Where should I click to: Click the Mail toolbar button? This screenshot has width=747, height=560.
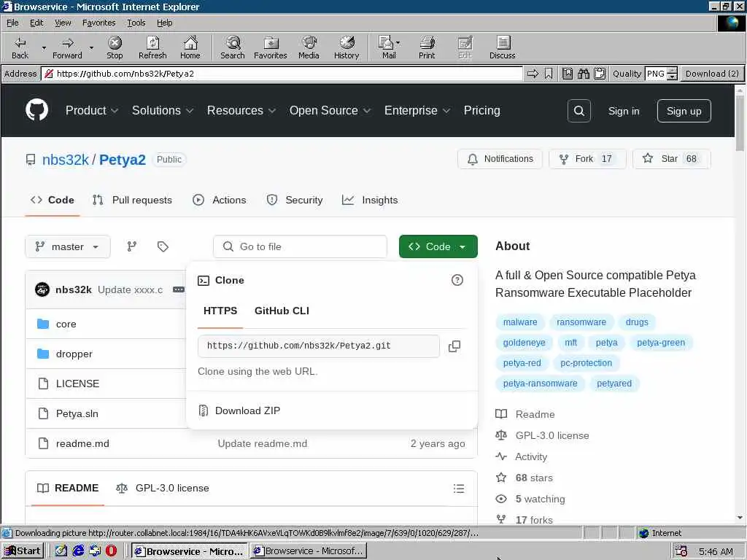(x=389, y=47)
